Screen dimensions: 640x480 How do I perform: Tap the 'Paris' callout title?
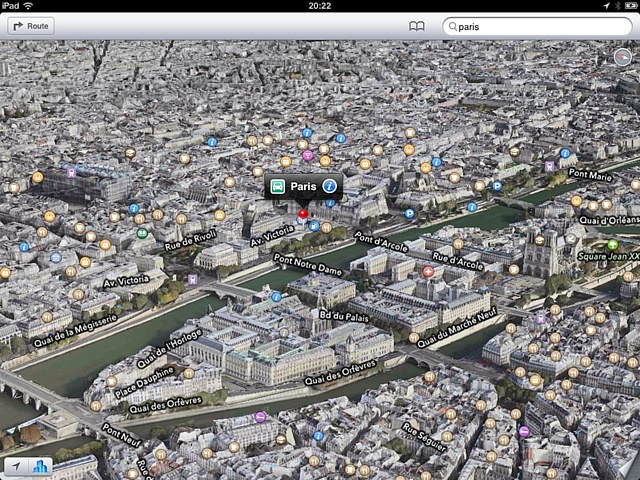click(303, 187)
